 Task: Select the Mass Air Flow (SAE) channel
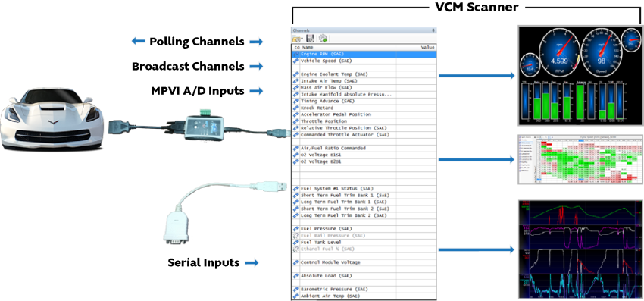click(364, 88)
